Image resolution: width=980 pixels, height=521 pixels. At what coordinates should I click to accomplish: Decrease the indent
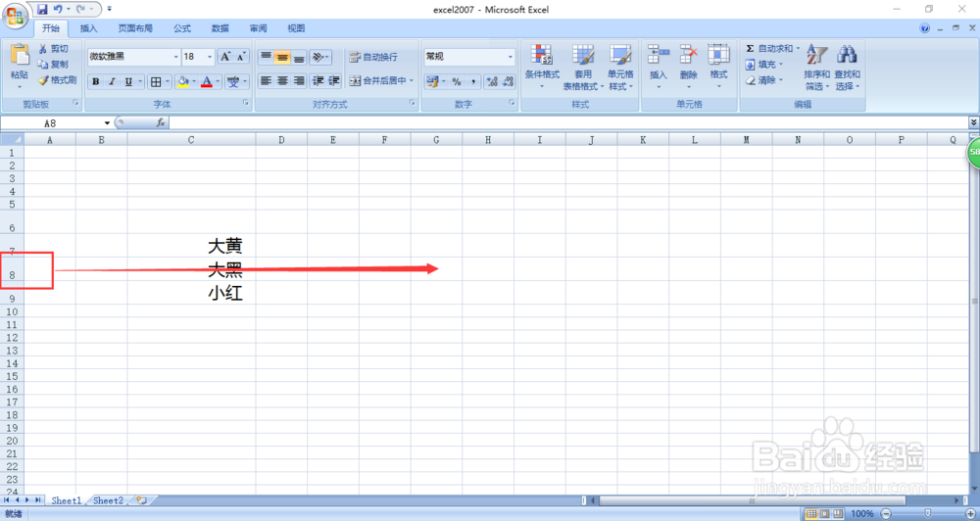click(x=318, y=80)
